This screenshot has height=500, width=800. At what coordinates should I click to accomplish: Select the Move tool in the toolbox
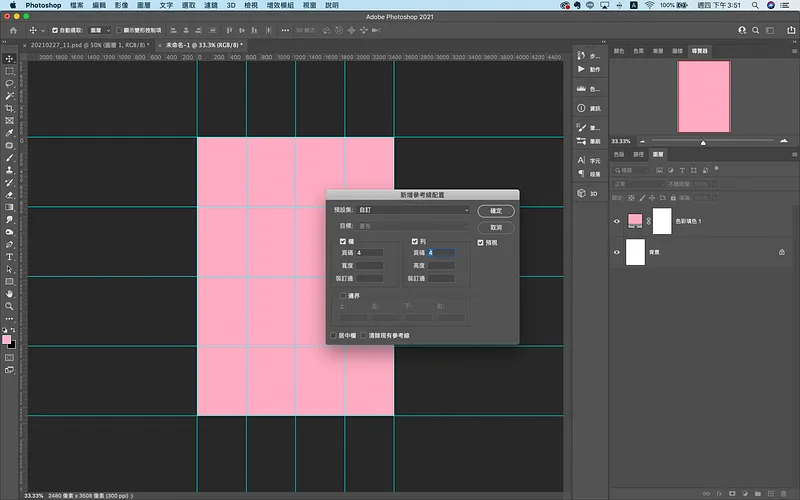[x=9, y=59]
